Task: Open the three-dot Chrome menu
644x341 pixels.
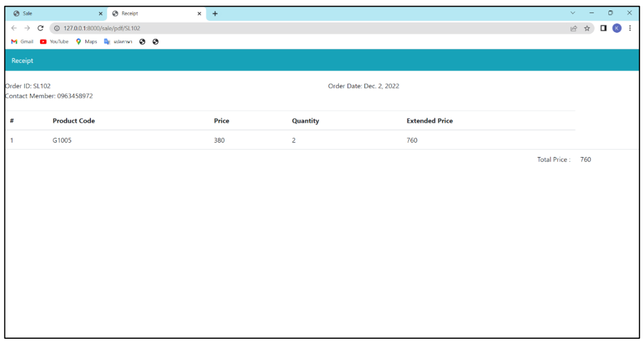Action: 630,27
